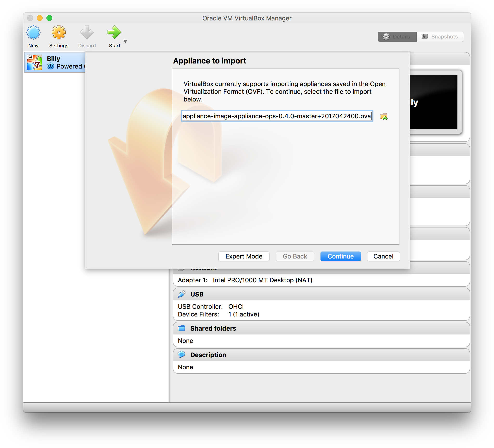Browse for an appliance file to import
494x448 pixels.
[384, 116]
